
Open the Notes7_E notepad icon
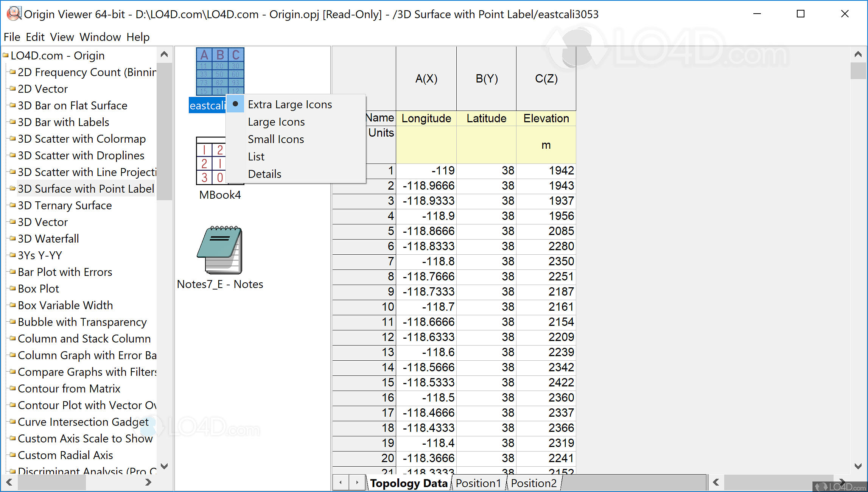click(x=220, y=250)
